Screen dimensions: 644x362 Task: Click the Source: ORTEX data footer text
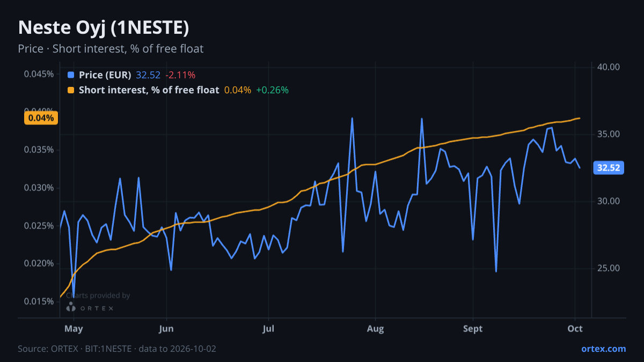(117, 349)
